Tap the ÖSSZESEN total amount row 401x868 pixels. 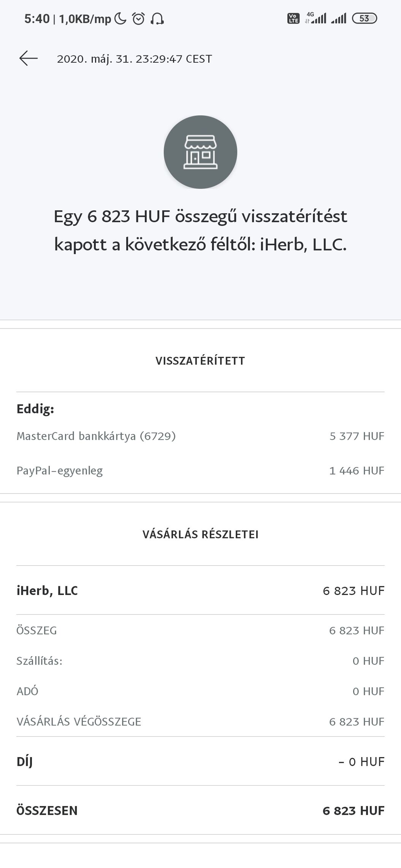coord(200,811)
